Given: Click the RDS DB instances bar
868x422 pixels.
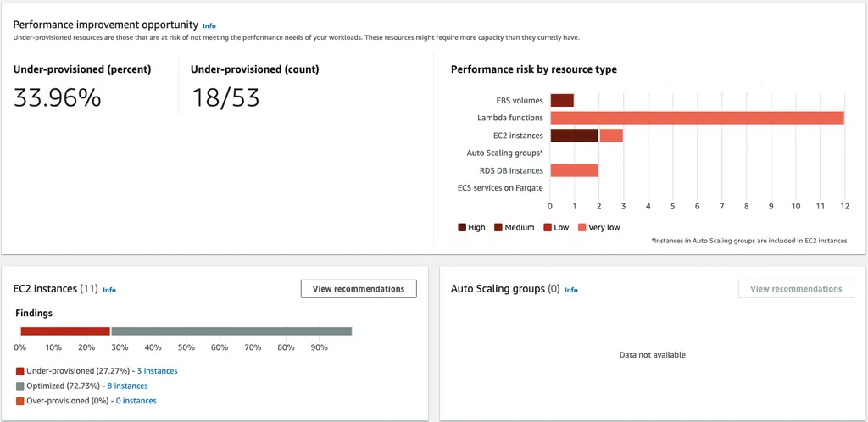Looking at the screenshot, I should (574, 169).
